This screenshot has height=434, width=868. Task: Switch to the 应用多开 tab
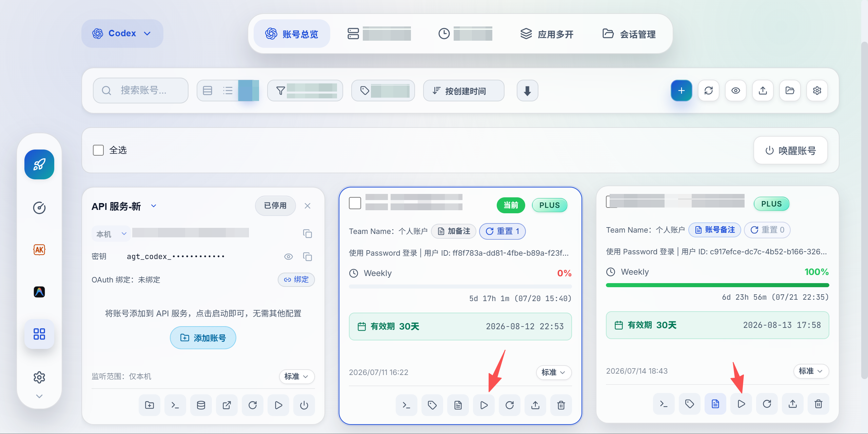point(547,34)
